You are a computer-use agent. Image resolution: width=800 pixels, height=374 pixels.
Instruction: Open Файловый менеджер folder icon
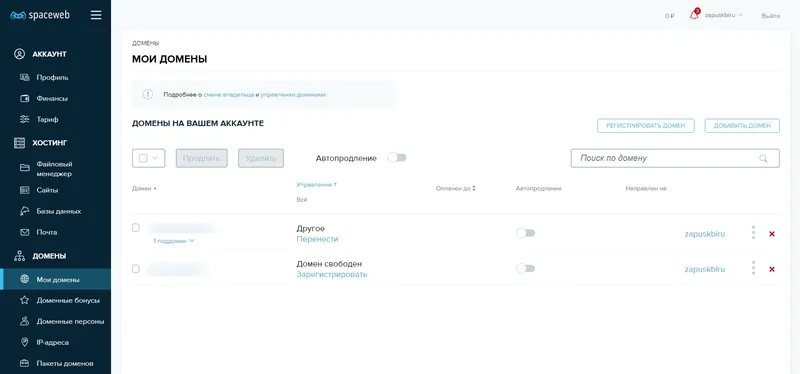[24, 168]
